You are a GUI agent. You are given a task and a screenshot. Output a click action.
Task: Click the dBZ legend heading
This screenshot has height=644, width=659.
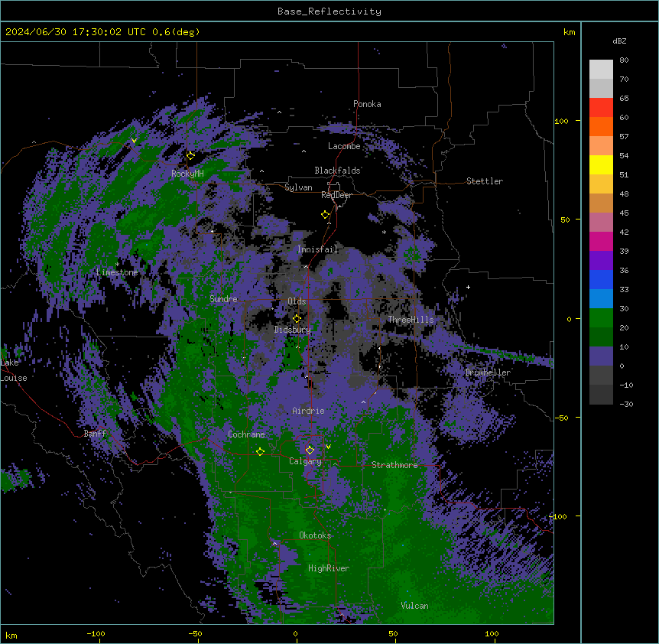(619, 41)
